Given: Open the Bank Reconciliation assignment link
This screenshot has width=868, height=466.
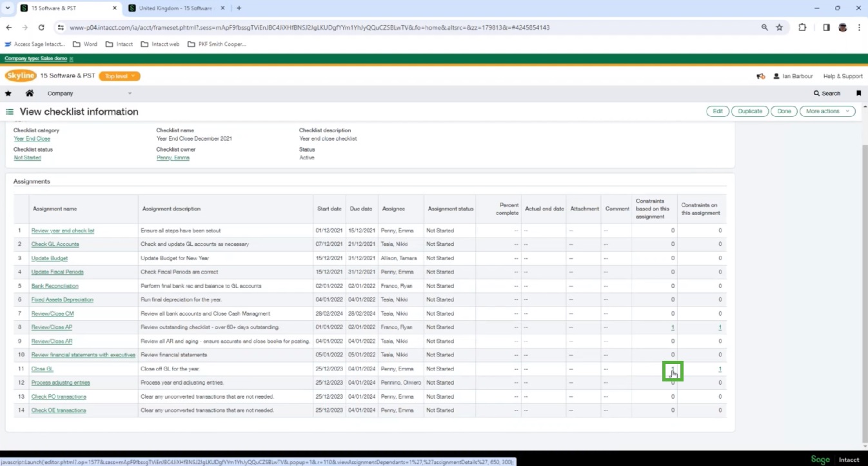Looking at the screenshot, I should 55,286.
